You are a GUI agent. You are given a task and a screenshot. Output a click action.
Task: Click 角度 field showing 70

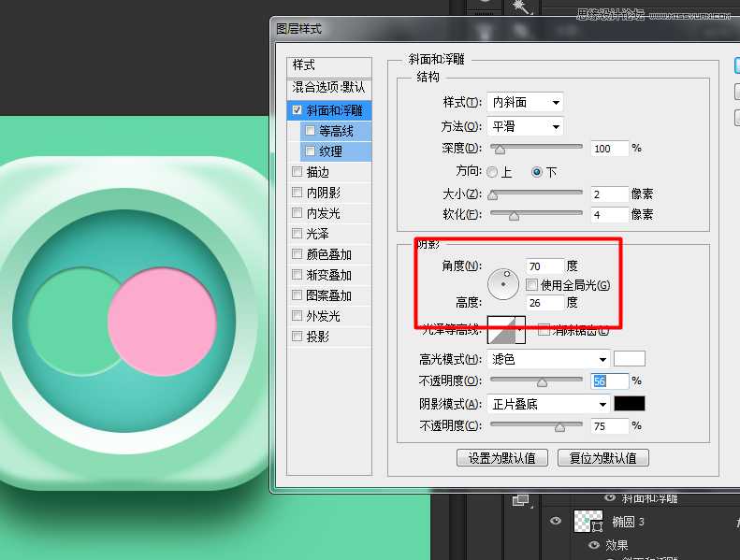coord(545,266)
